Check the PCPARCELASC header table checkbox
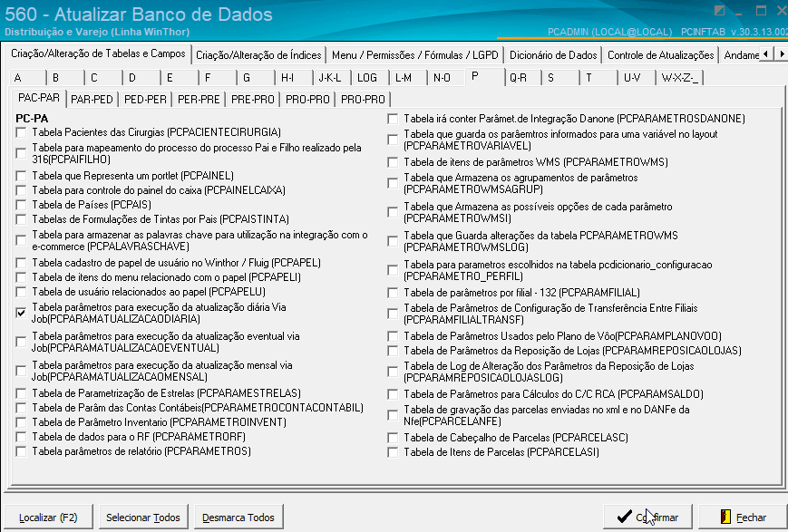Viewport: 788px width, 532px height. (393, 438)
